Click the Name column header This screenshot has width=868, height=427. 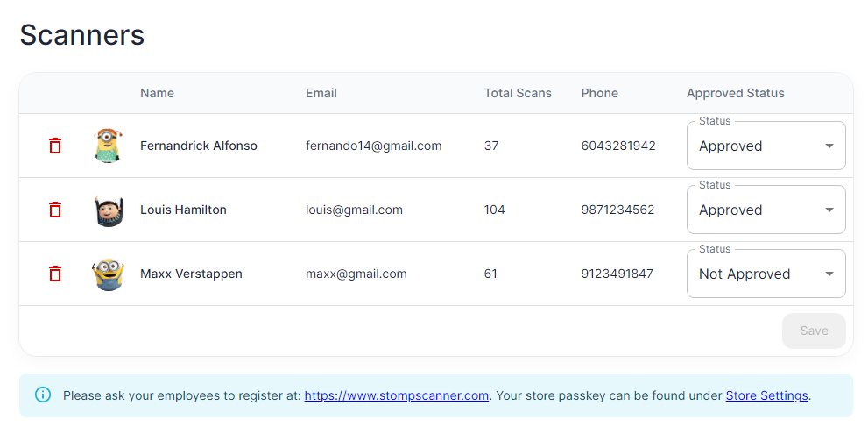(x=157, y=93)
